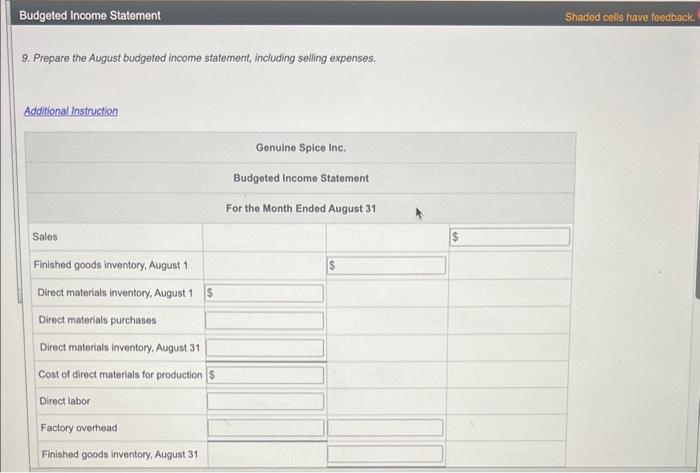Open the Additional Instruction link

(71, 111)
